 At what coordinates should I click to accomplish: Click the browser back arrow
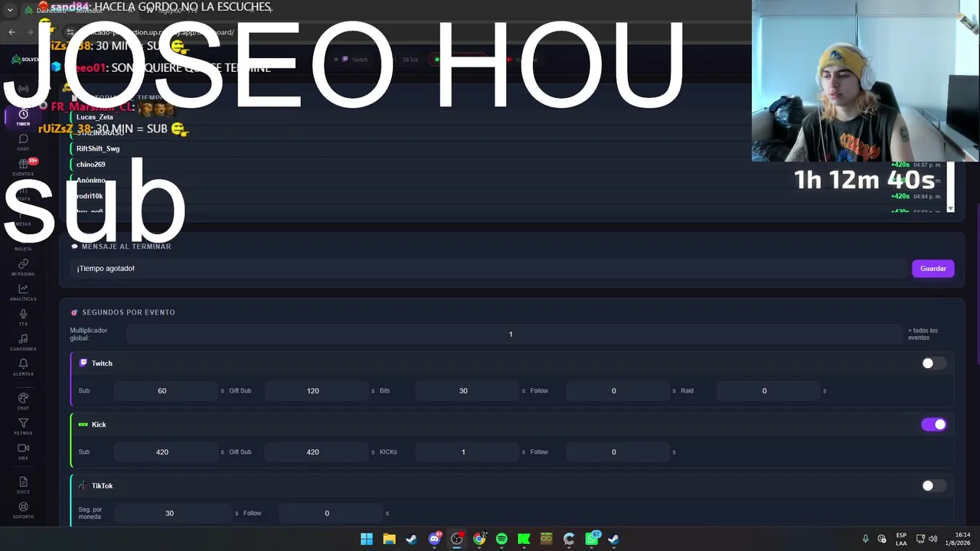click(11, 32)
